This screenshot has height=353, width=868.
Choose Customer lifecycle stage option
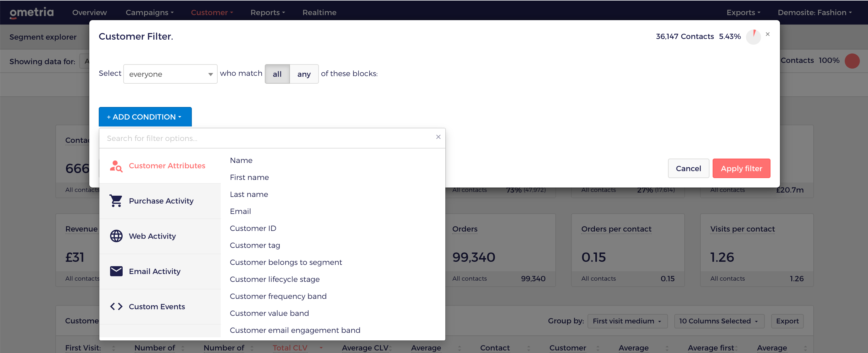pyautogui.click(x=275, y=279)
